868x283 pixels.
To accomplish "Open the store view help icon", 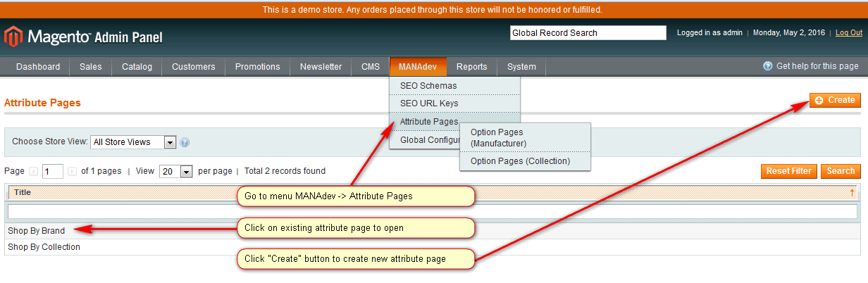I will [x=185, y=142].
